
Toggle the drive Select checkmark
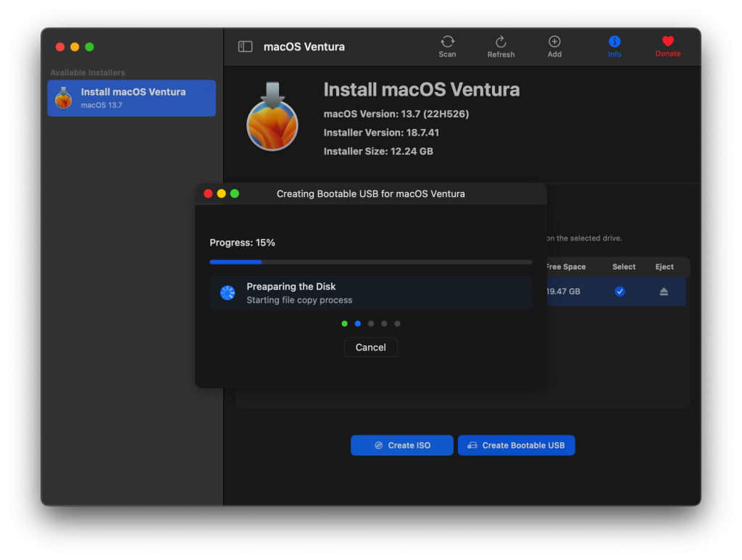620,291
